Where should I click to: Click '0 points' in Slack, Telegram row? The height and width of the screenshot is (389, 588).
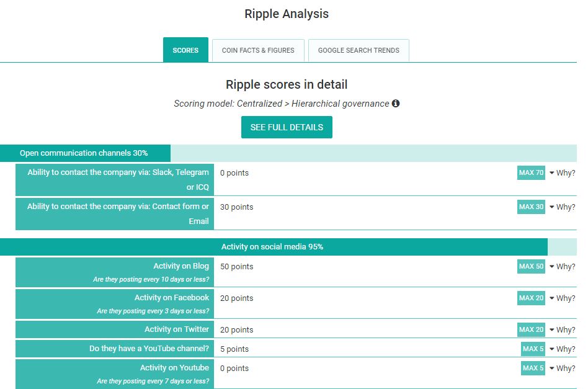234,173
